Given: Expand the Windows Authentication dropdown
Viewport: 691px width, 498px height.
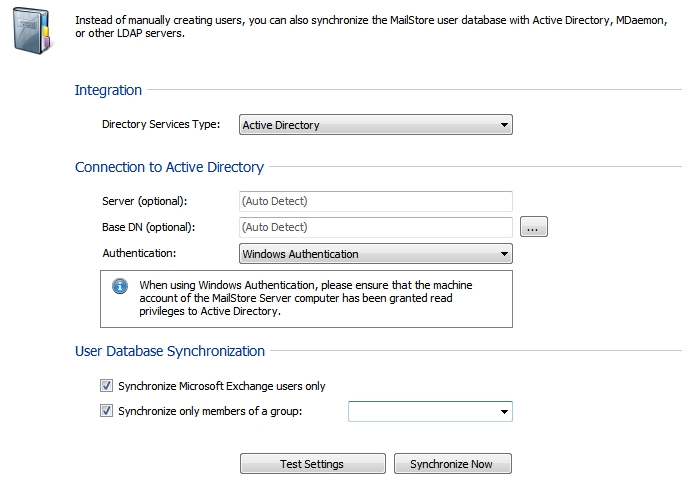Looking at the screenshot, I should tap(375, 254).
